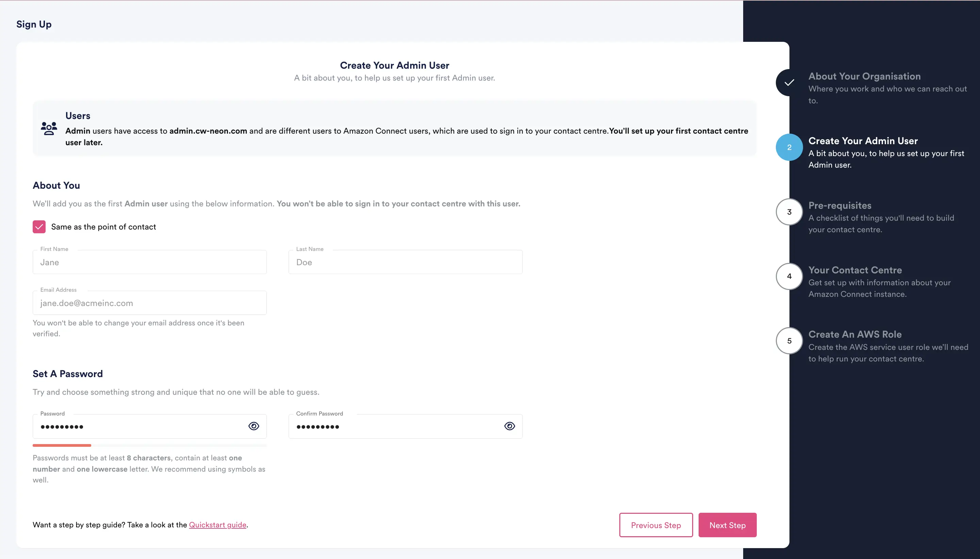The width and height of the screenshot is (980, 559).
Task: Go back with Previous Step button
Action: coord(656,525)
